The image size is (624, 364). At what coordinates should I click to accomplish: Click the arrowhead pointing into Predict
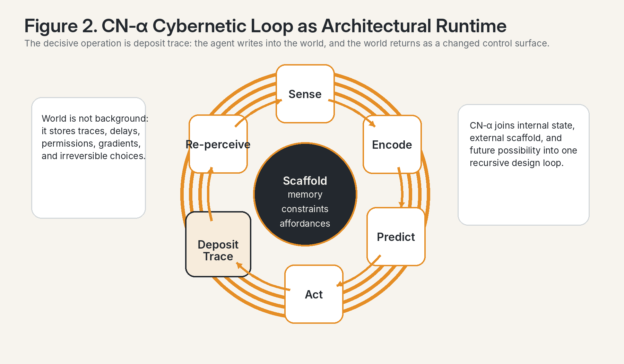coord(401,205)
